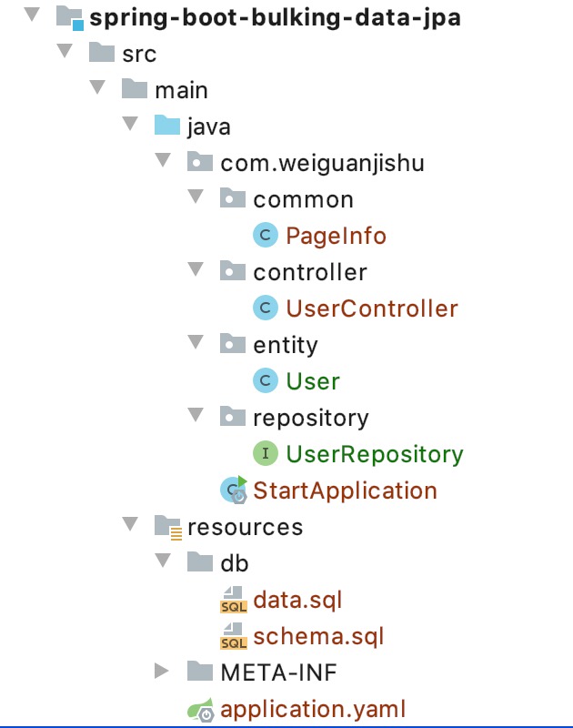The height and width of the screenshot is (728, 573).
Task: Click the blue java source folder icon
Action: pyautogui.click(x=167, y=126)
